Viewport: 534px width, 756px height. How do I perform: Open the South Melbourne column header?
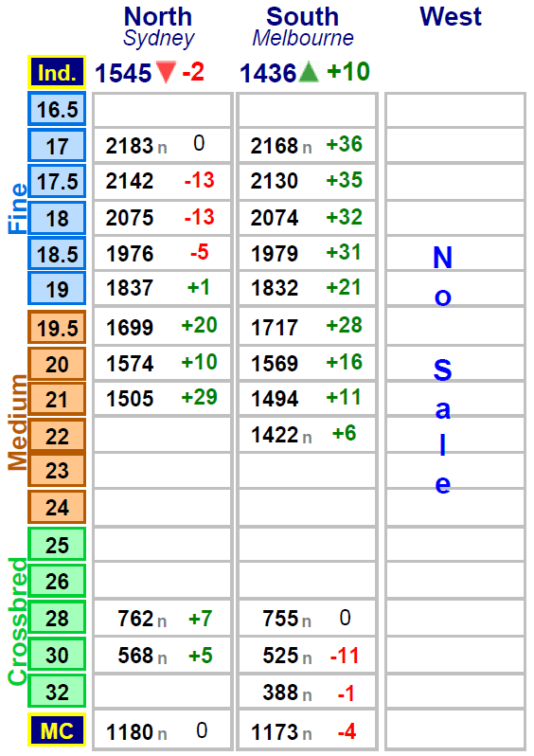303,27
